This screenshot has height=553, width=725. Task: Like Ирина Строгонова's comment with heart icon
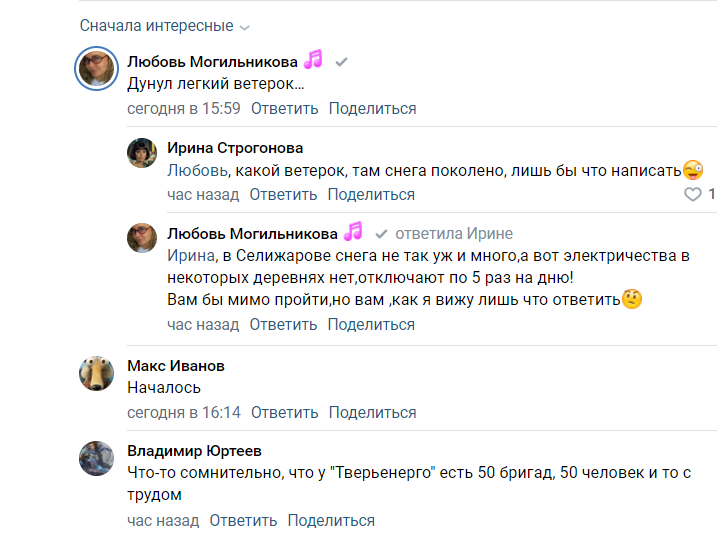click(692, 195)
